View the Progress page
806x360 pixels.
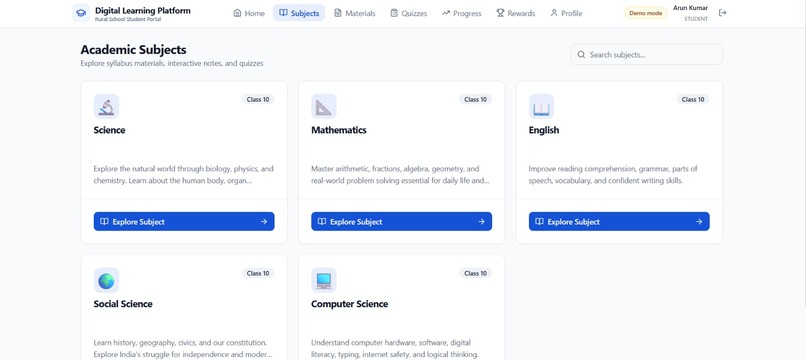coord(462,13)
